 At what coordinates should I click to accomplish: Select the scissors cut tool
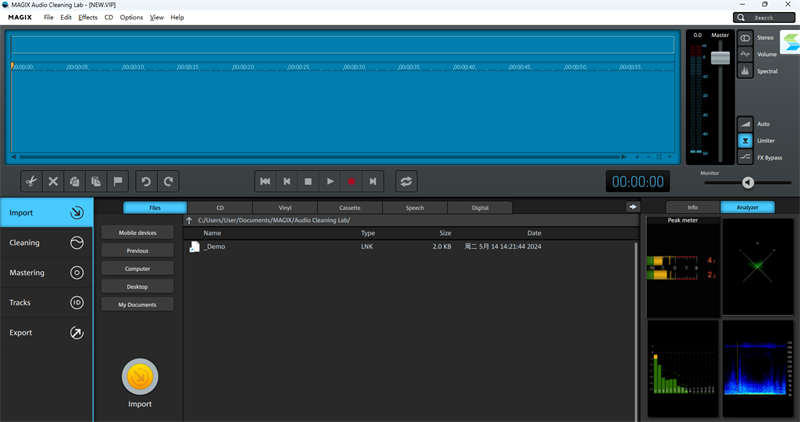pyautogui.click(x=31, y=181)
